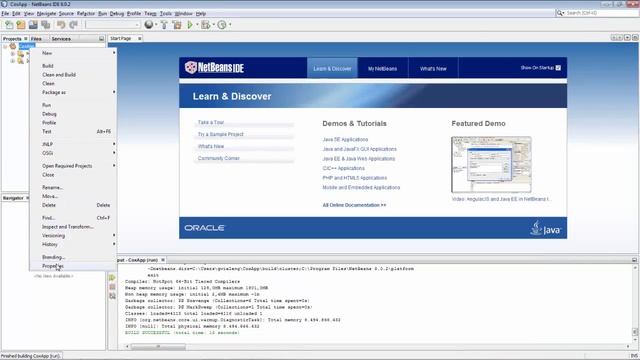Screen dimensions: 640x360
Task: Open the PHP and HTML5 Applications link
Action: pos(355,178)
